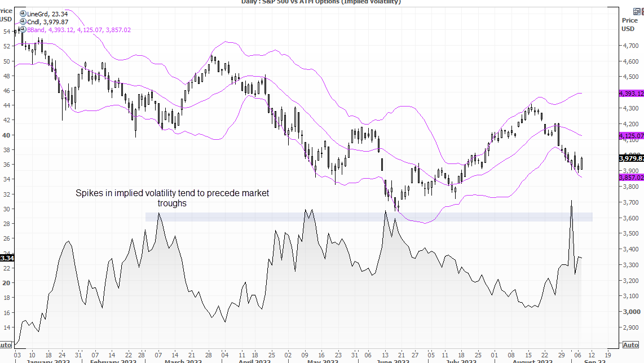Screen dimensions: 644x363
Task: Click the 4,125.07 middle band price tag
Action: click(631, 135)
